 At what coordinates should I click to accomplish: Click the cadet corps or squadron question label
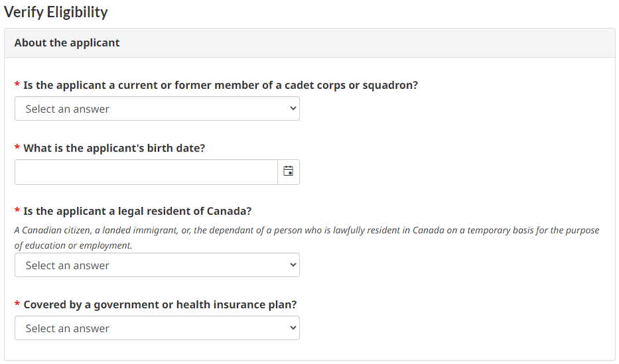[220, 85]
